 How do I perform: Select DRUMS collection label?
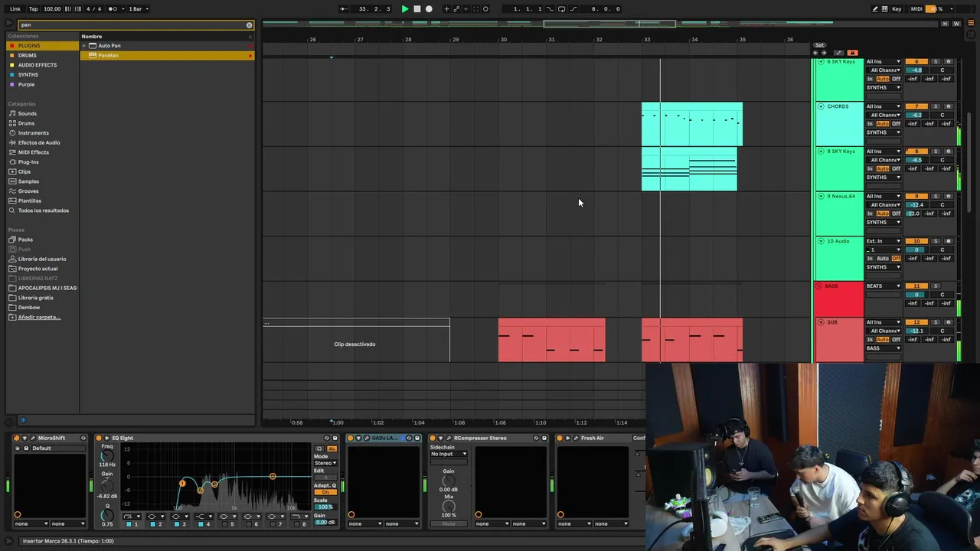tap(28, 55)
